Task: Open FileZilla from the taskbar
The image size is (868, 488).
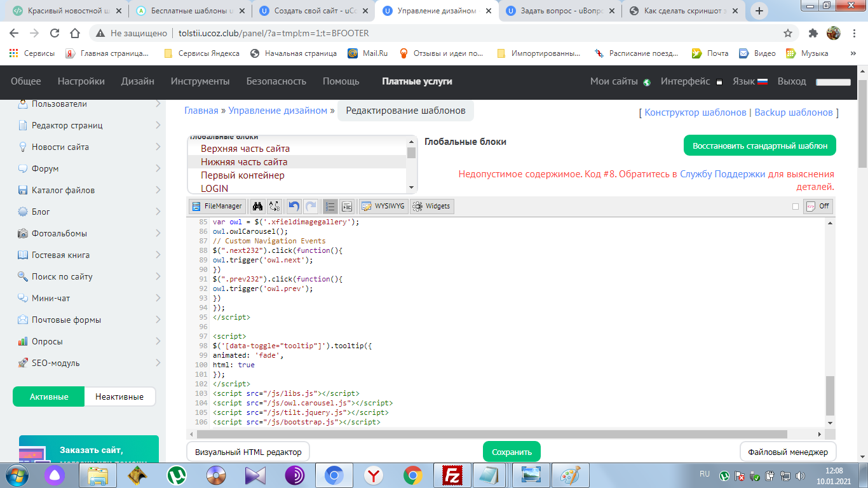Action: [x=452, y=475]
